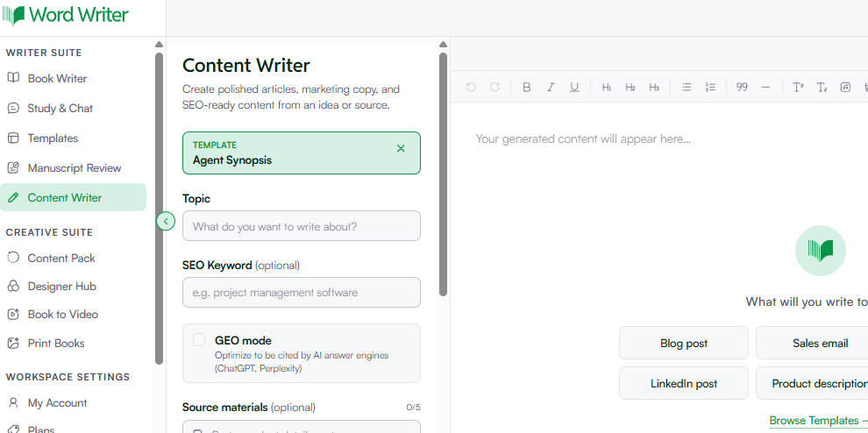Image resolution: width=868 pixels, height=433 pixels.
Task: Remove the Agent Synopsis template
Action: click(x=401, y=148)
